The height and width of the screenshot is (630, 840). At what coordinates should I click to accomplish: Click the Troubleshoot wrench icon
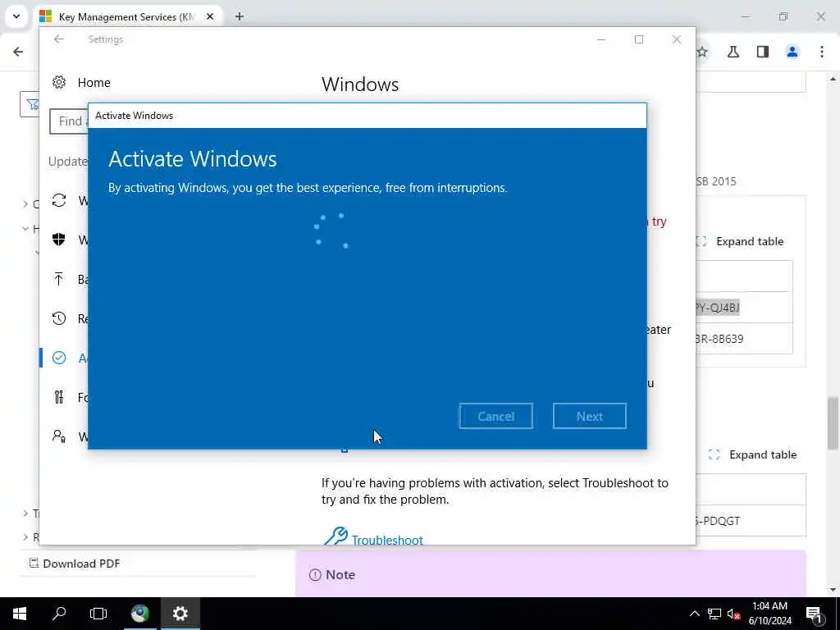click(336, 536)
